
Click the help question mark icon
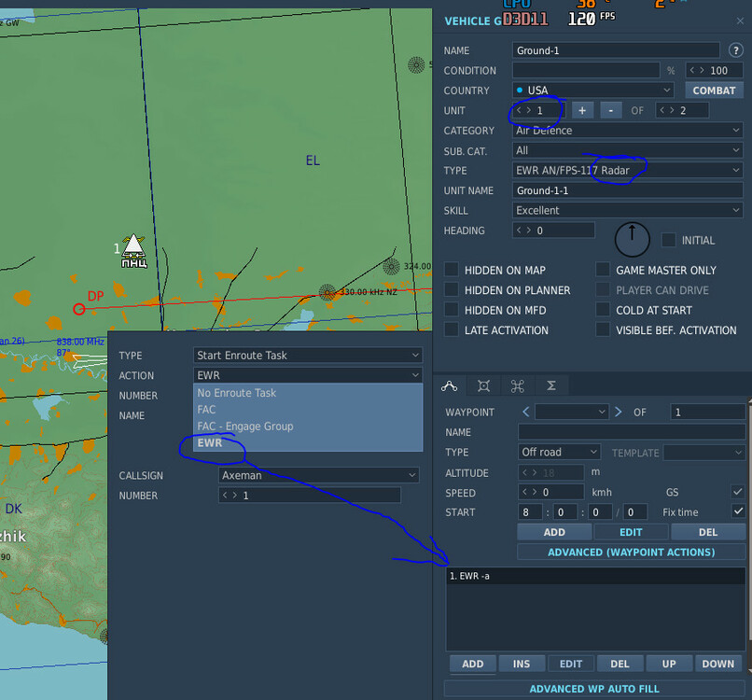coord(735,50)
